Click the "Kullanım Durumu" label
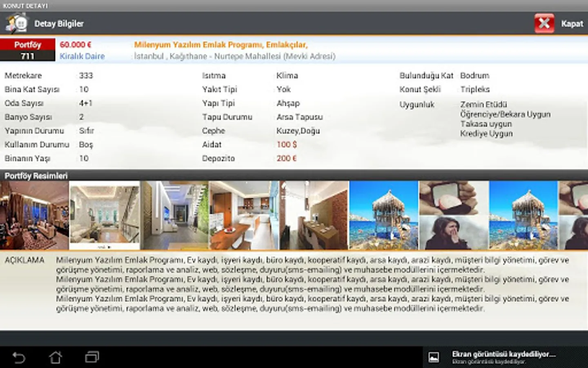Image resolution: width=588 pixels, height=368 pixels. (37, 145)
